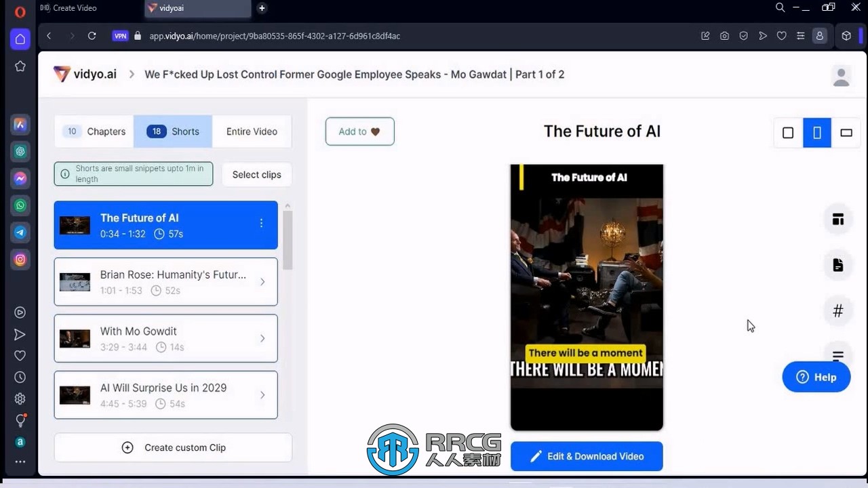Open the hashtag generator icon
Screen dimensions: 868x488
pos(838,311)
